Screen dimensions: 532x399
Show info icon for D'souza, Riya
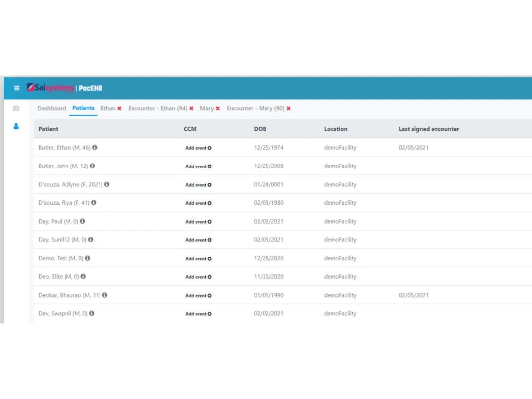click(94, 203)
